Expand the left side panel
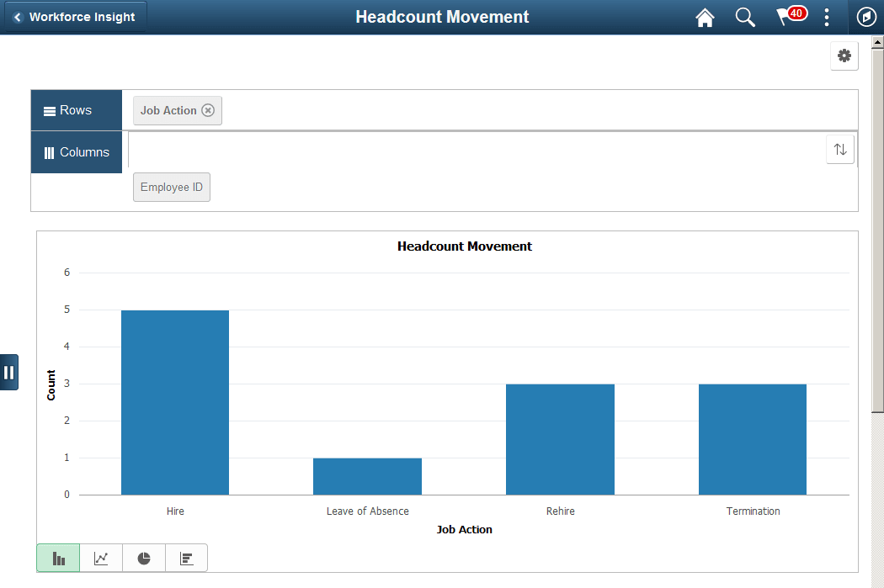 9,372
